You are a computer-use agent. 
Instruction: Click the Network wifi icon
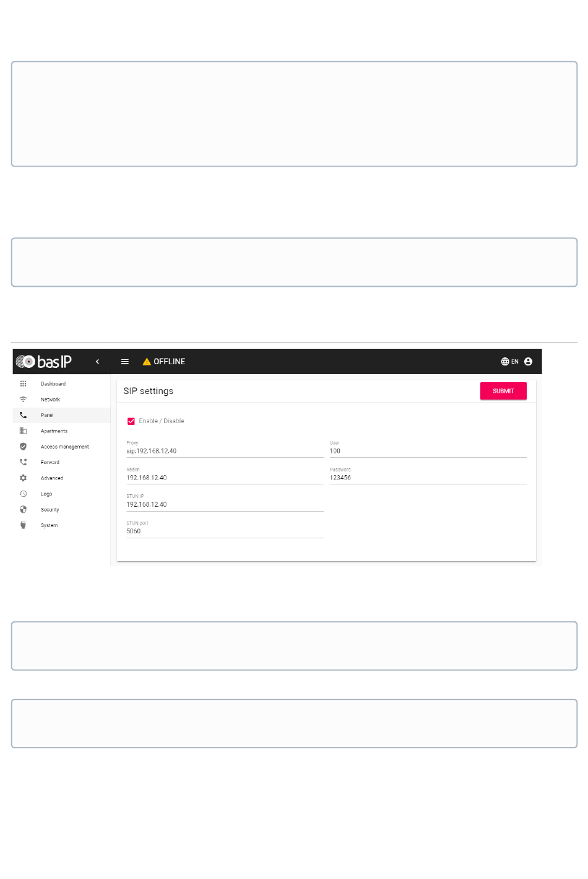[23, 400]
